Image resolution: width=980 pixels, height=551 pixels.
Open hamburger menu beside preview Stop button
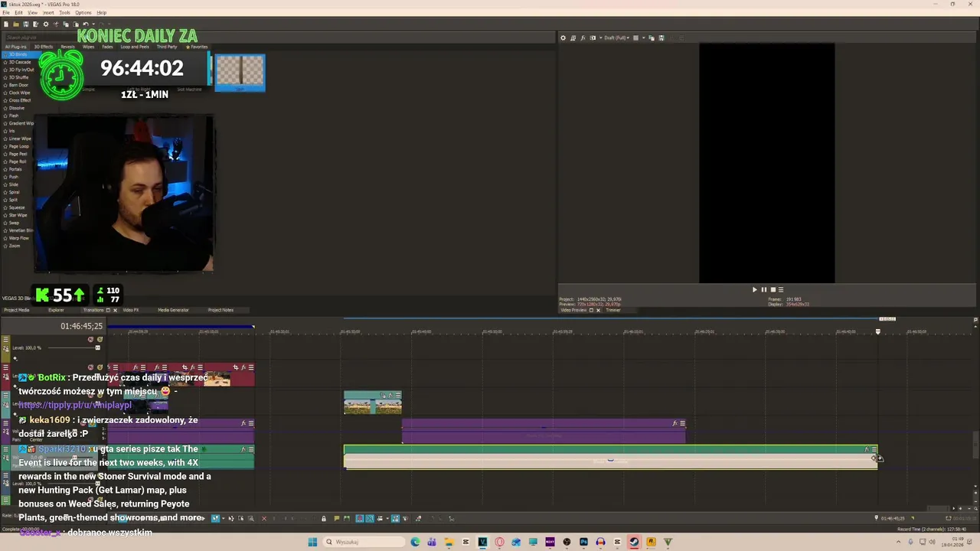click(x=780, y=290)
